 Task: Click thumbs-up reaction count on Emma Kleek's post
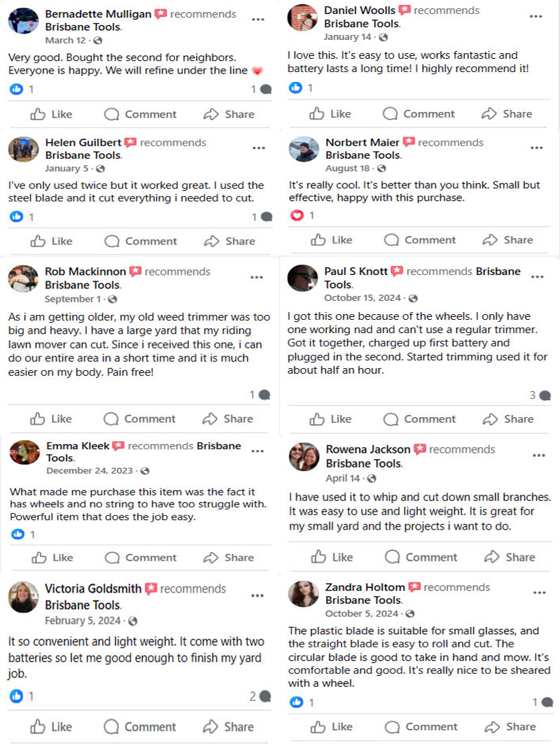(x=17, y=535)
